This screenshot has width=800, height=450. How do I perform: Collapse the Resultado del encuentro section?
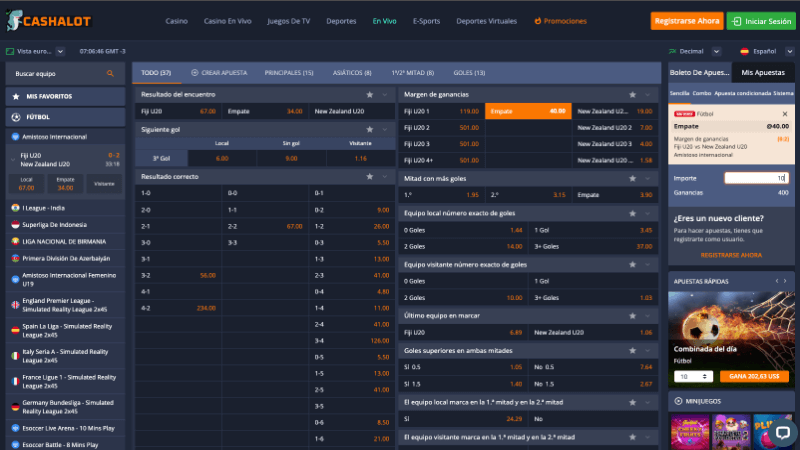click(385, 94)
